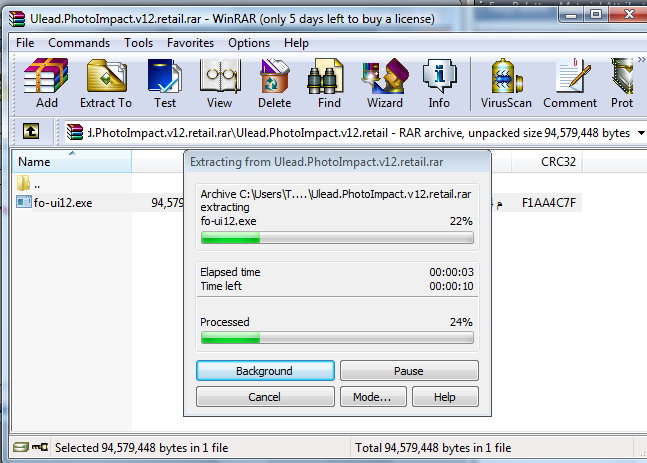Sort by the Name column header
This screenshot has height=463, width=647.
point(72,162)
